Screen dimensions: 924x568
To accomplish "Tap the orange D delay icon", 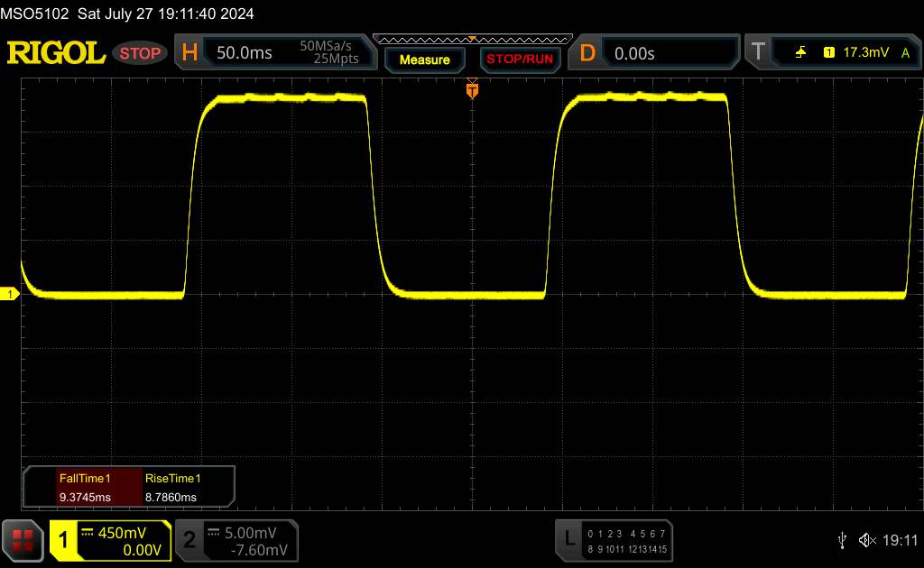I will pyautogui.click(x=587, y=53).
